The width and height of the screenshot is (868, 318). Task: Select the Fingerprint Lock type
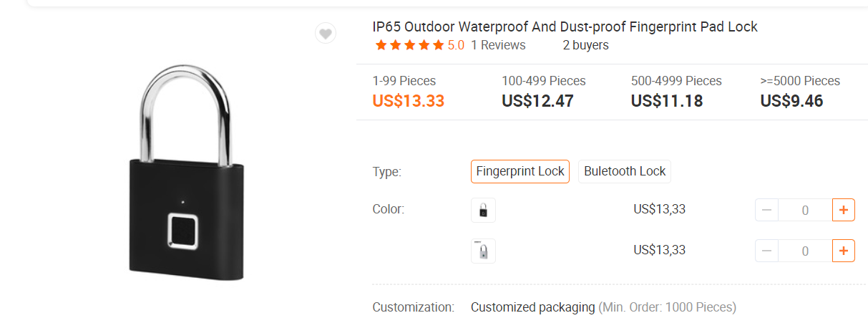click(x=520, y=171)
